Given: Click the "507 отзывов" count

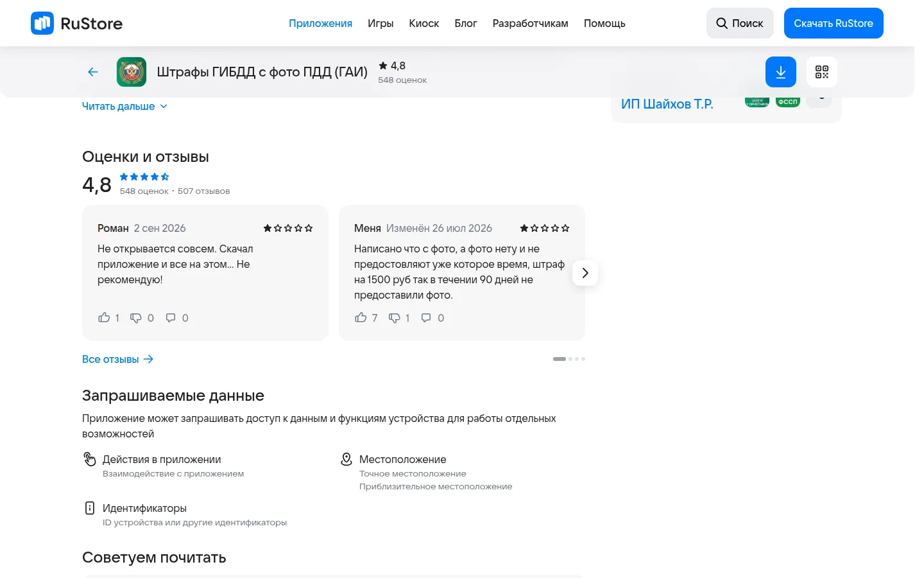Looking at the screenshot, I should [x=203, y=191].
